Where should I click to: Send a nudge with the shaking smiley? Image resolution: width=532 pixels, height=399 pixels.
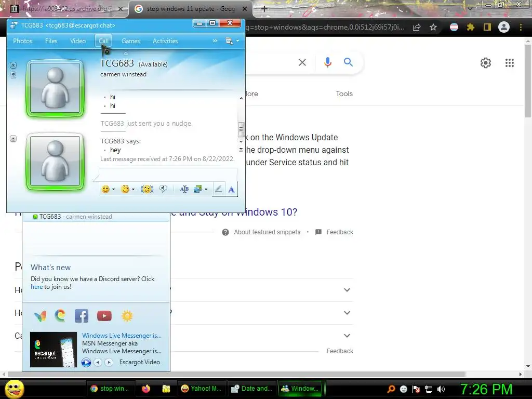tap(147, 189)
